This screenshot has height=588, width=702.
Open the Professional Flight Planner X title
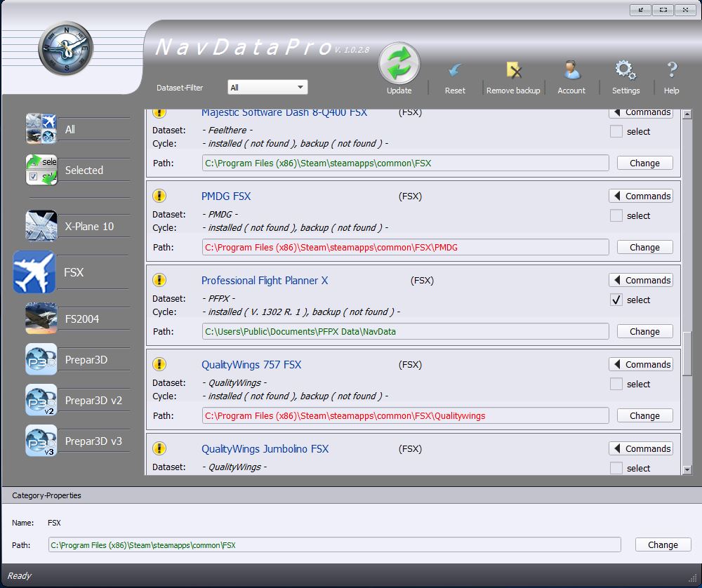tap(265, 280)
